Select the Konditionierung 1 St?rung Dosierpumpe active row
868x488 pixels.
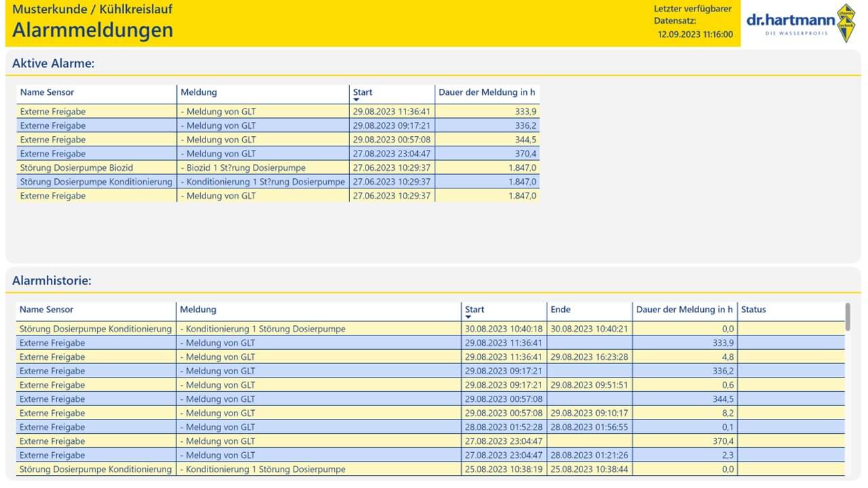point(278,182)
